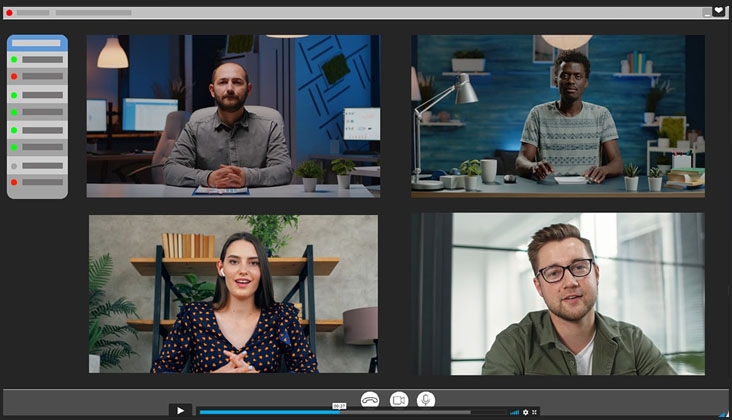The image size is (732, 420).
Task: Toggle the video camera icon
Action: 399,399
